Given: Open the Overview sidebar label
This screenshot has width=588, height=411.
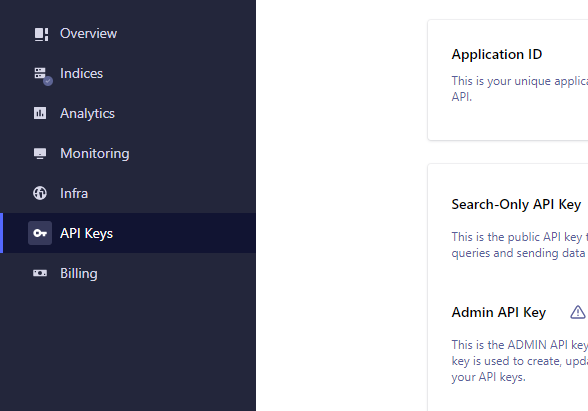Looking at the screenshot, I should click(88, 33).
